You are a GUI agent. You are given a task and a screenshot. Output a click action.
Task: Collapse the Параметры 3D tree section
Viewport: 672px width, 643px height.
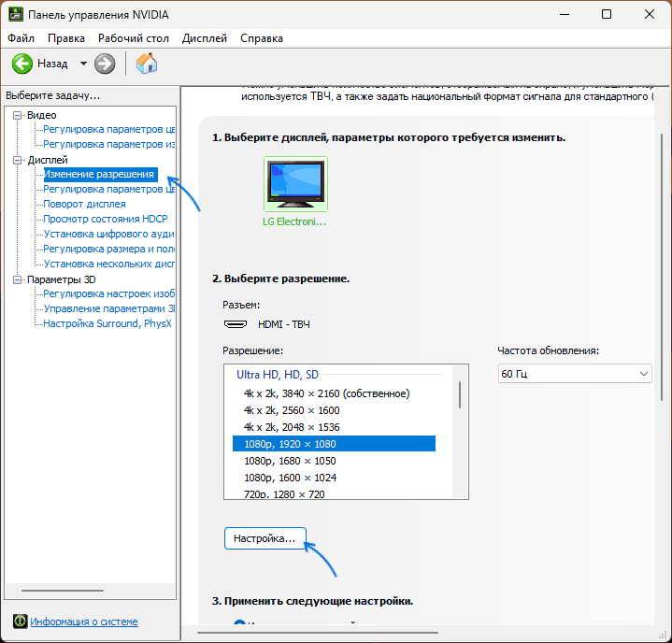pos(19,279)
